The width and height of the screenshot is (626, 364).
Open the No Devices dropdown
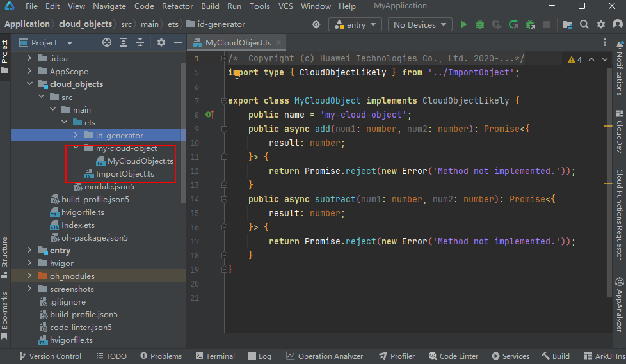[419, 24]
